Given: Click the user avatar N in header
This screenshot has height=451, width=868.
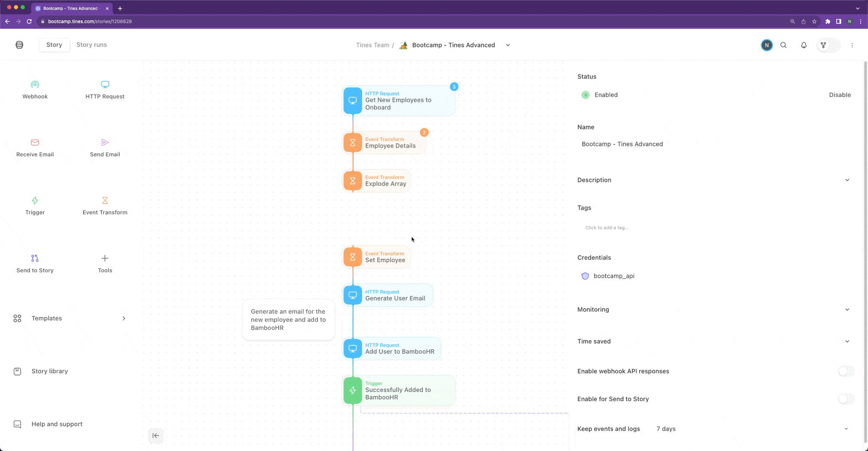Looking at the screenshot, I should coord(767,45).
